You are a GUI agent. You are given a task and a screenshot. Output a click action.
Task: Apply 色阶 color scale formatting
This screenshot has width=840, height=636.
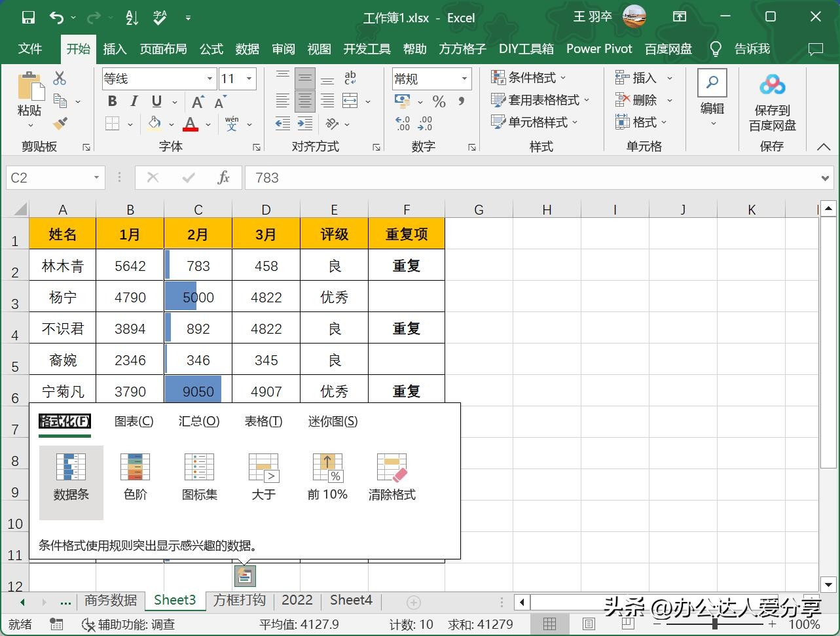pos(135,476)
